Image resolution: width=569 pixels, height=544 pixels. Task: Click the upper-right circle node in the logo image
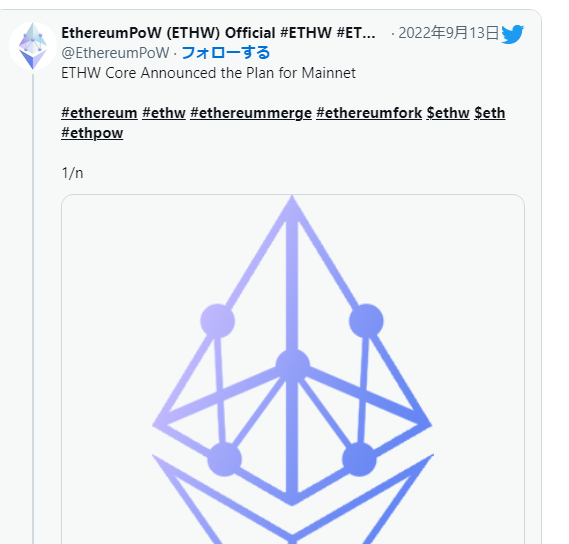[366, 321]
